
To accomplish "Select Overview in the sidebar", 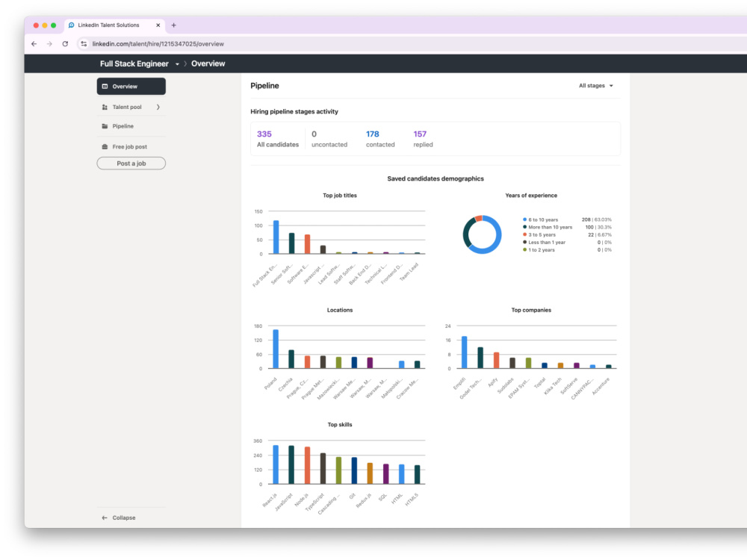I will [131, 87].
